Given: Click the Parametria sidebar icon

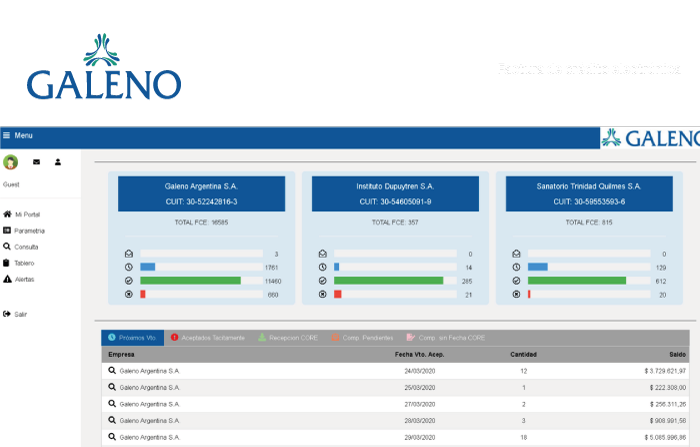Looking at the screenshot, I should coord(7,230).
